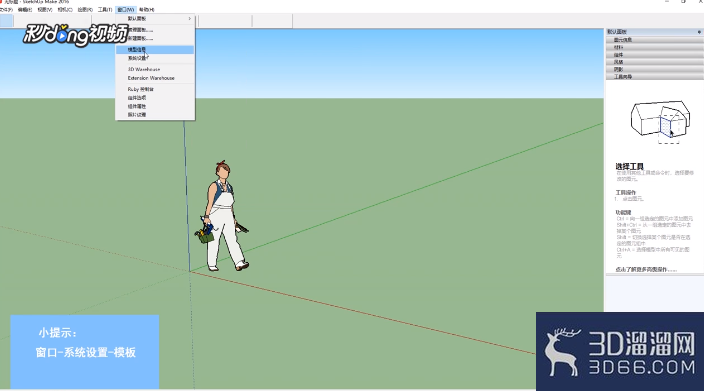Choose 管理面板... from the window menu
The height and width of the screenshot is (391, 704).
(x=155, y=30)
